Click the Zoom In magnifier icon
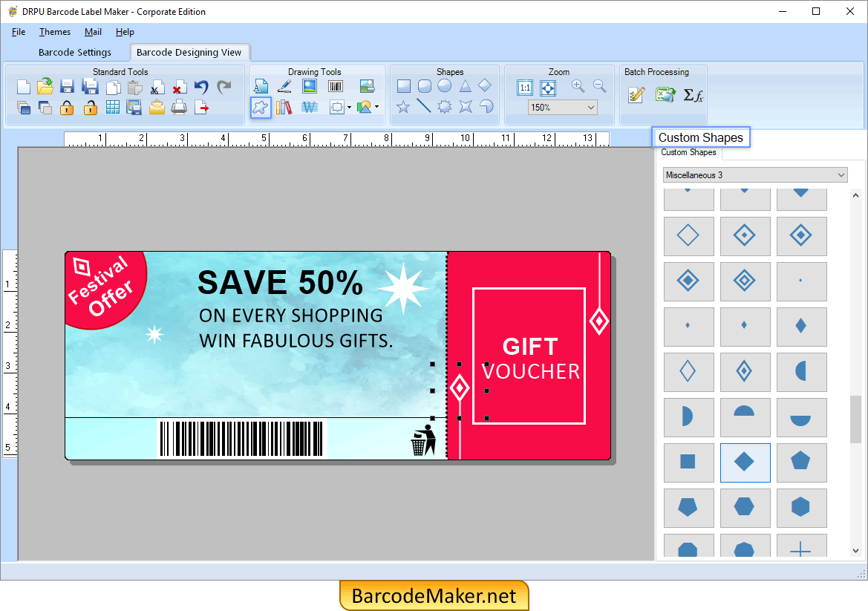 point(577,85)
